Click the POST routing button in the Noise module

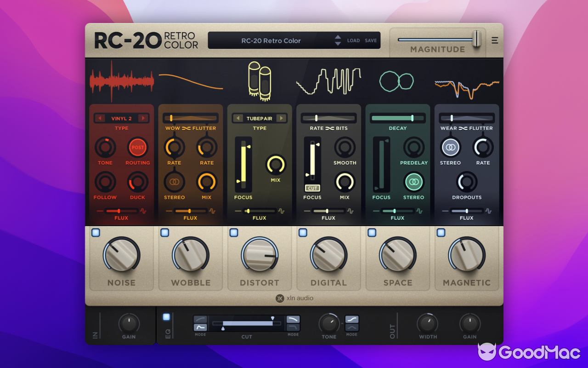pyautogui.click(x=138, y=148)
